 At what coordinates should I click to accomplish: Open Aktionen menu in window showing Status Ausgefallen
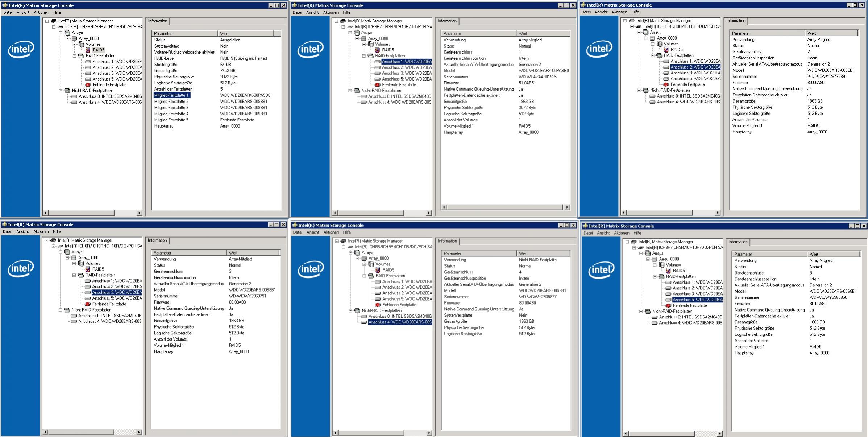(x=41, y=12)
